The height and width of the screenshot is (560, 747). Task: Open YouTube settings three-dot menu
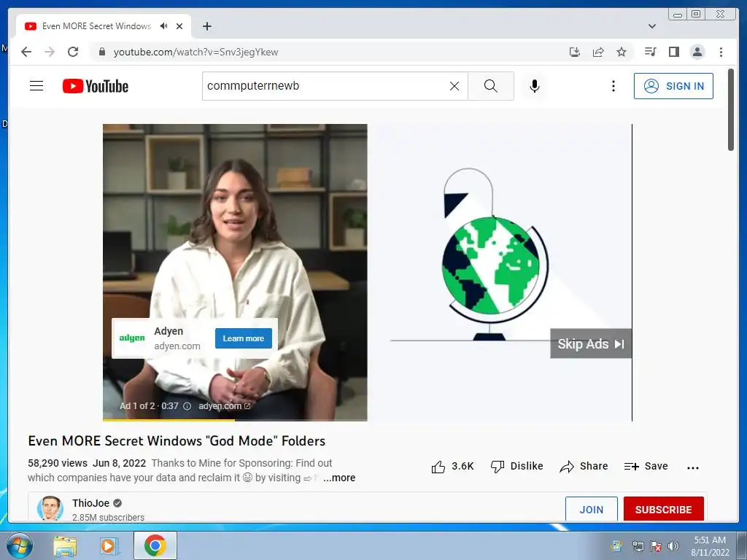613,86
